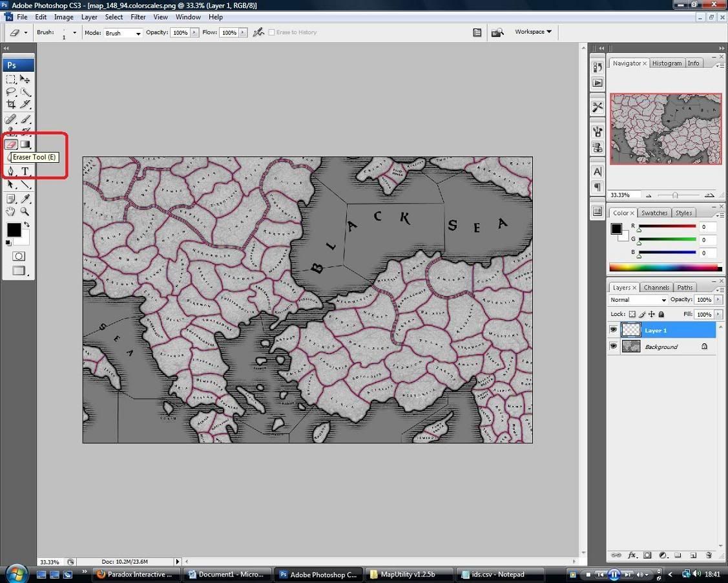The image size is (728, 583).
Task: Select the Zoom tool
Action: click(x=25, y=211)
